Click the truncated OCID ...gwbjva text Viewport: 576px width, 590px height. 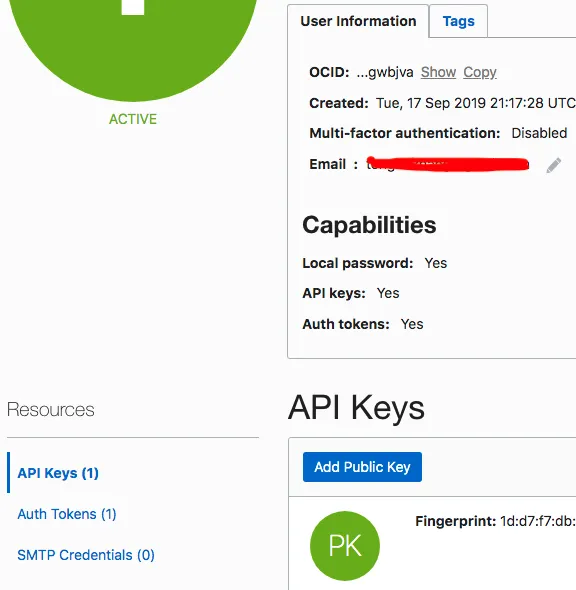click(385, 72)
